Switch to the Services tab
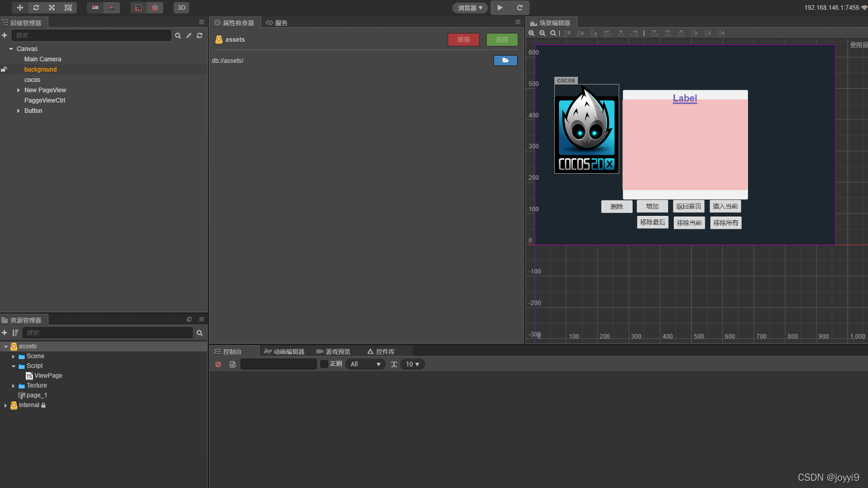 click(277, 23)
